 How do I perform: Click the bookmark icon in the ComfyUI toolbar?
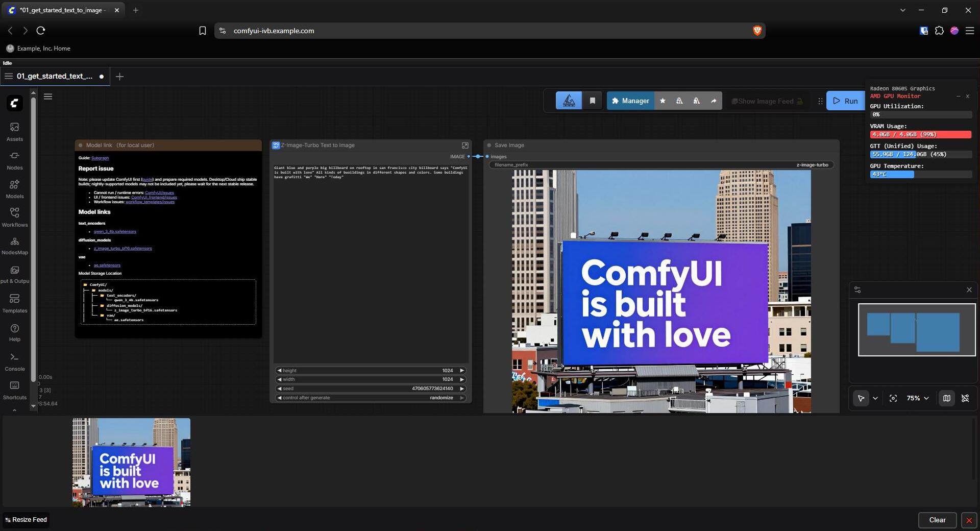593,101
